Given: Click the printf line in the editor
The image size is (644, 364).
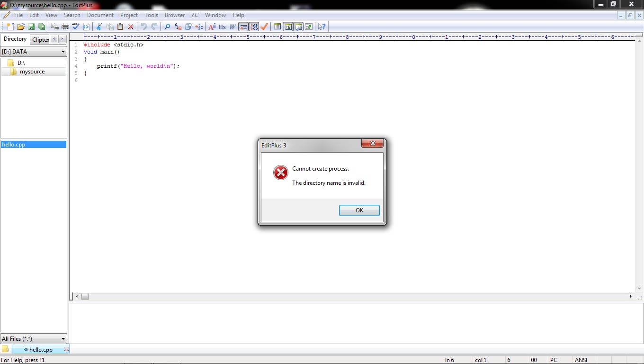Looking at the screenshot, I should click(x=138, y=66).
